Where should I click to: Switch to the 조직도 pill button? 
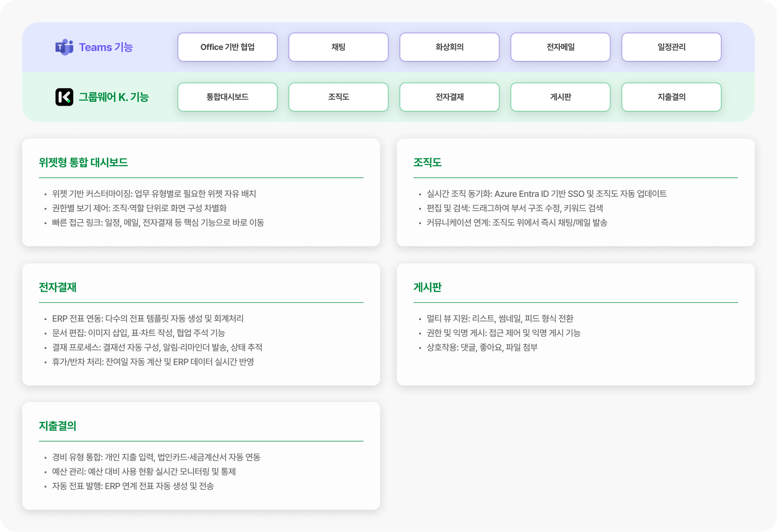tap(338, 97)
